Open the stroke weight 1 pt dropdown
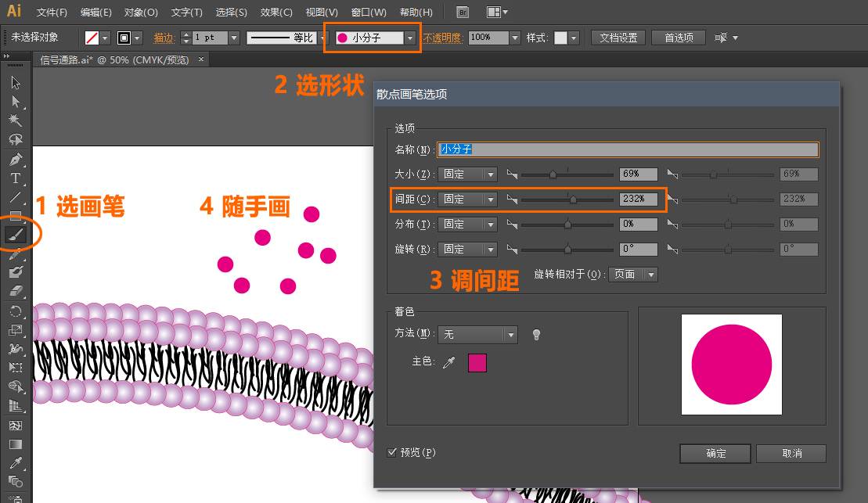 point(233,38)
